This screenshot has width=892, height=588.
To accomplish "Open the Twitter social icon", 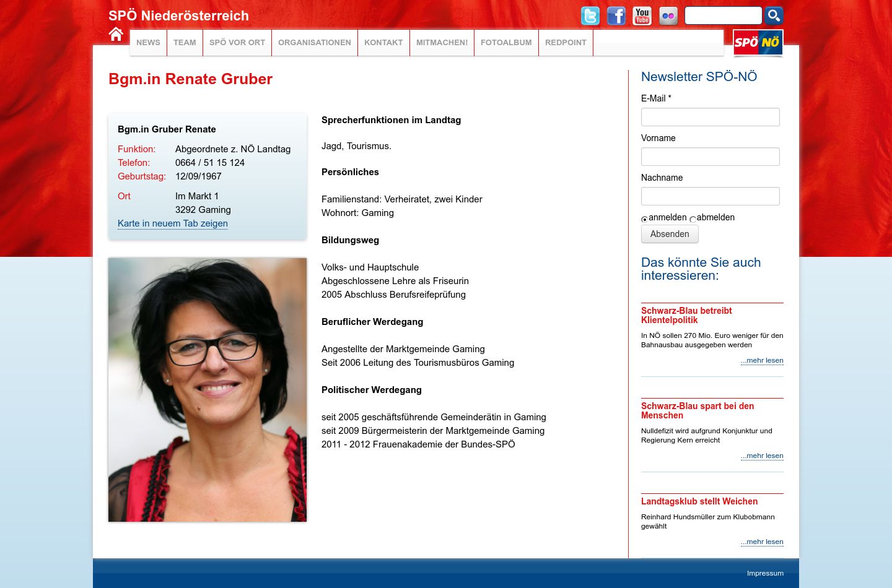I will pos(590,15).
